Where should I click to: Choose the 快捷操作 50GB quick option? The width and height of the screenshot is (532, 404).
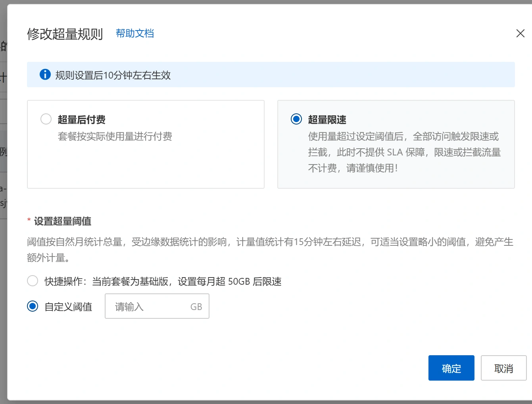click(33, 281)
